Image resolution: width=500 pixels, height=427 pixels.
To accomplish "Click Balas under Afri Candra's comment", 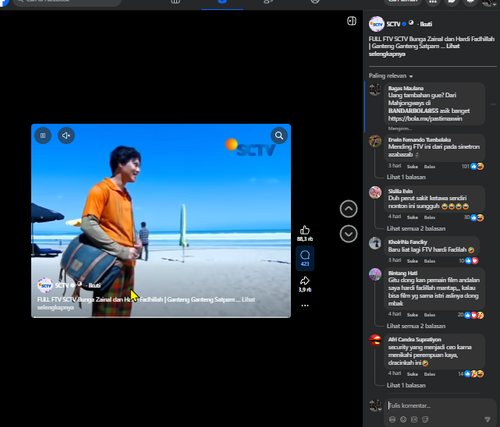I will click(430, 374).
